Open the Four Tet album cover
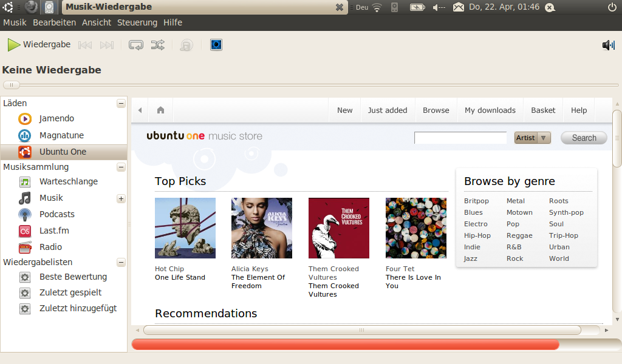This screenshot has height=364, width=622. pyautogui.click(x=415, y=228)
